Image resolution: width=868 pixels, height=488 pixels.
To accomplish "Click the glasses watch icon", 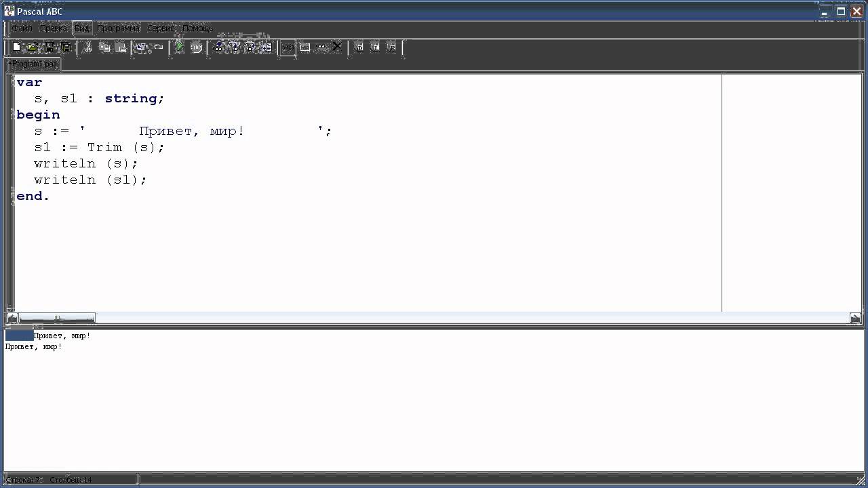I will pyautogui.click(x=321, y=47).
